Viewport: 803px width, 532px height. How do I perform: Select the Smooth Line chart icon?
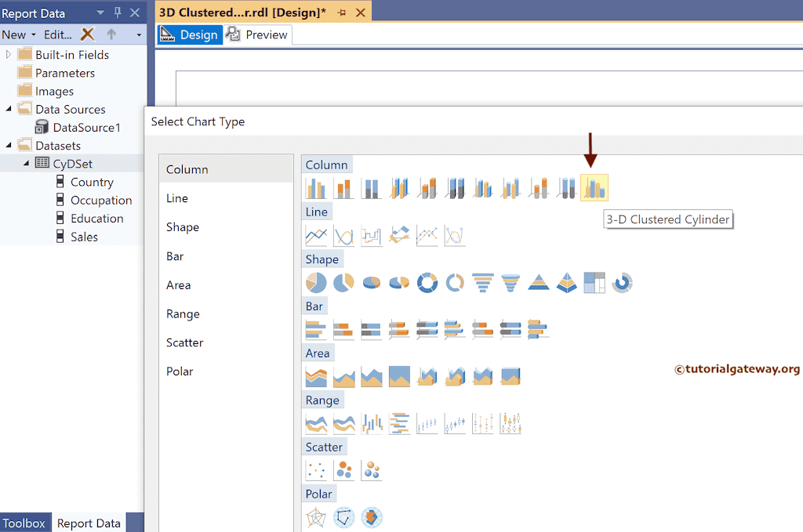[343, 236]
